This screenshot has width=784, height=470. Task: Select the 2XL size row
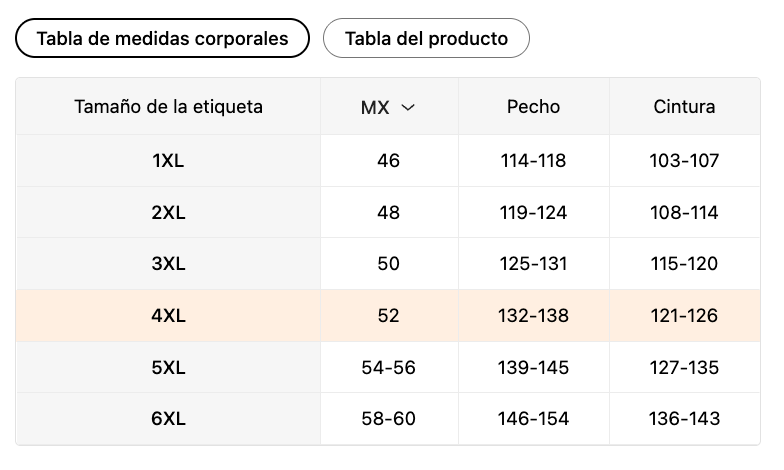tap(388, 212)
